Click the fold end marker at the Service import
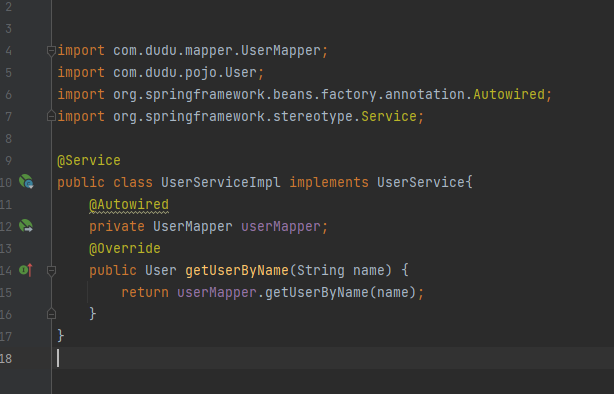 [51, 116]
